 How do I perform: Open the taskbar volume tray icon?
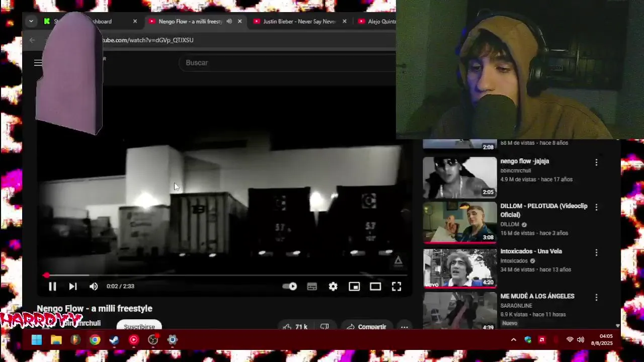pos(581,340)
